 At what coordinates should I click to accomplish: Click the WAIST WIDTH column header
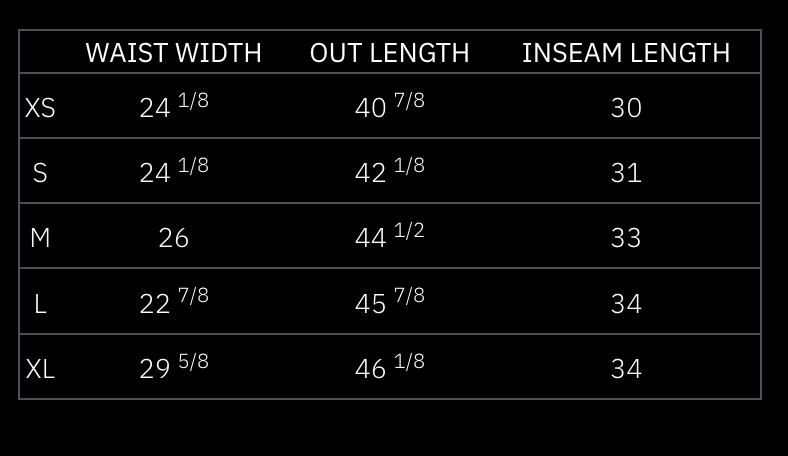(173, 53)
